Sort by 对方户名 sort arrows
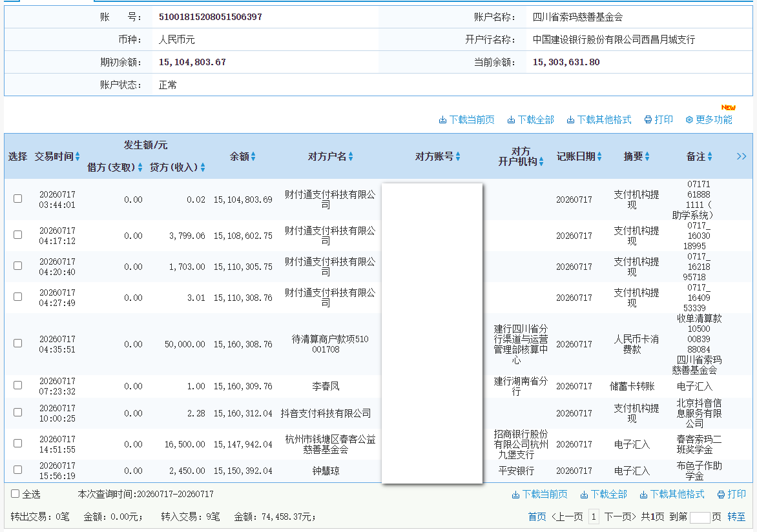The height and width of the screenshot is (532, 757). coord(351,156)
